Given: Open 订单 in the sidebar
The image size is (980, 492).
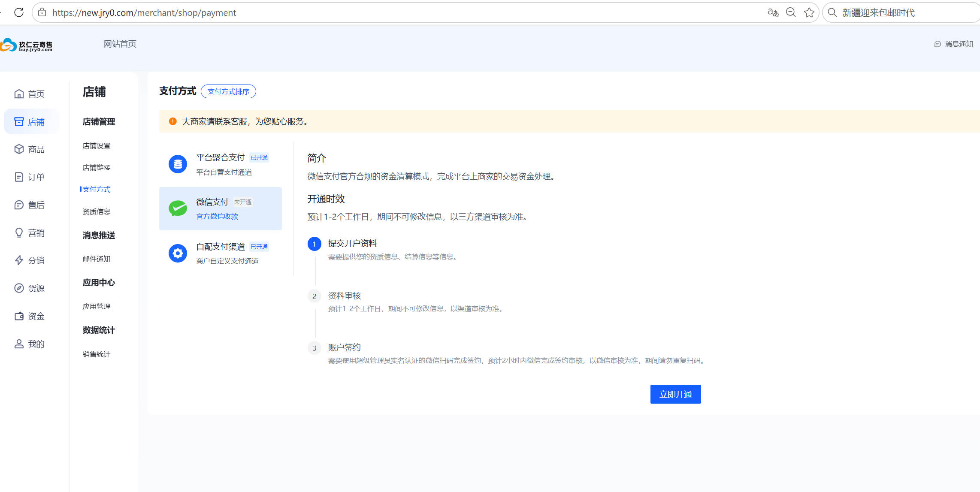Looking at the screenshot, I should click(30, 177).
